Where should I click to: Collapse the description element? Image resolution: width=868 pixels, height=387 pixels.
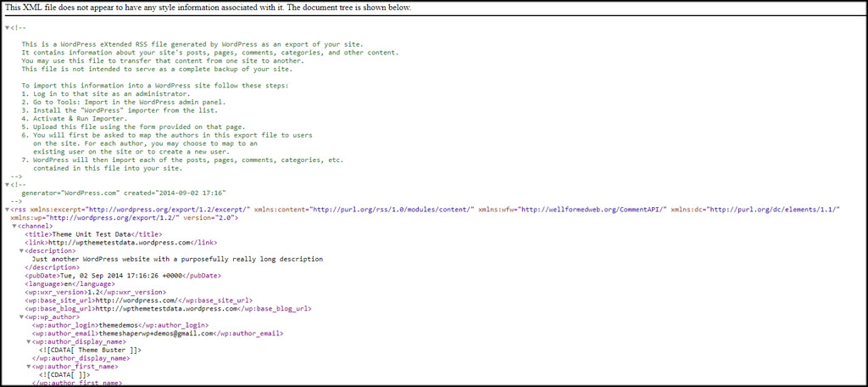(x=21, y=251)
